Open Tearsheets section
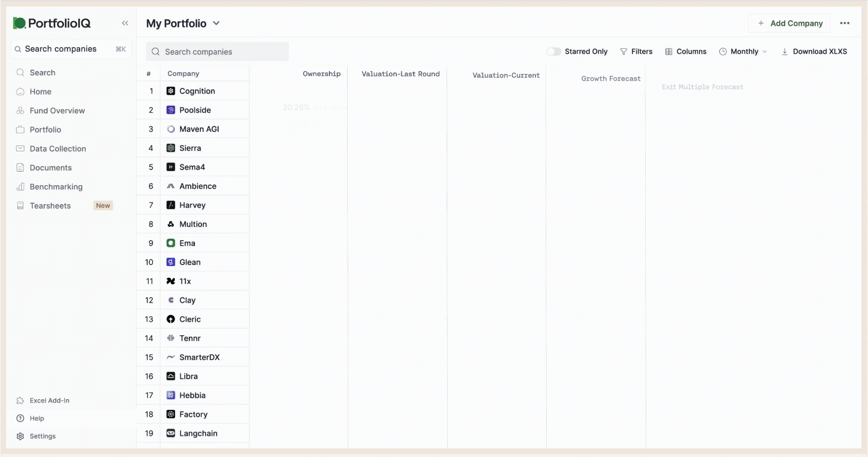868x457 pixels. (50, 206)
